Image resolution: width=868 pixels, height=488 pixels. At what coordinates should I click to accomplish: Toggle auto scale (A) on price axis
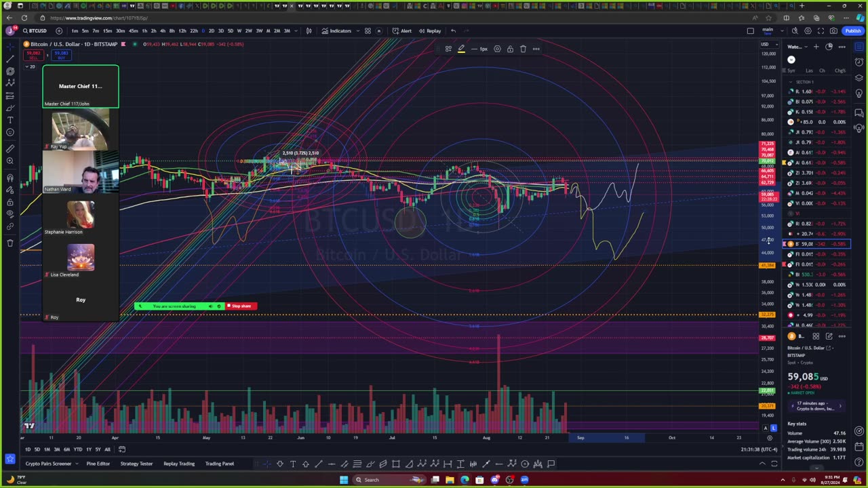coord(766,428)
